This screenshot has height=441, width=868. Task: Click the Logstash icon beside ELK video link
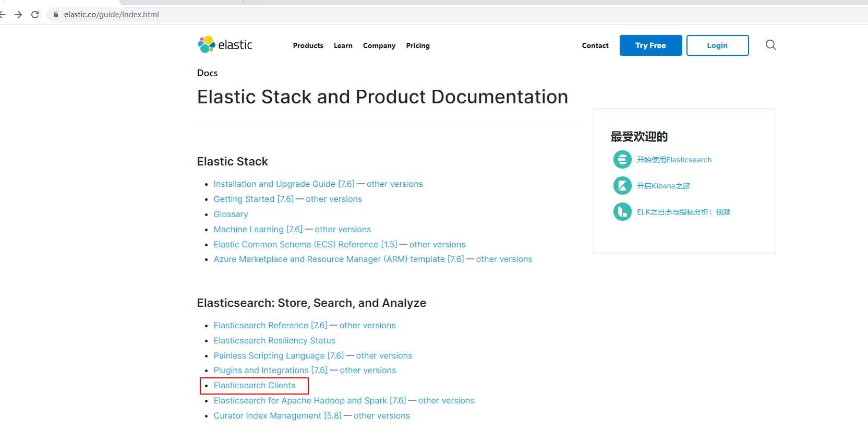point(622,211)
